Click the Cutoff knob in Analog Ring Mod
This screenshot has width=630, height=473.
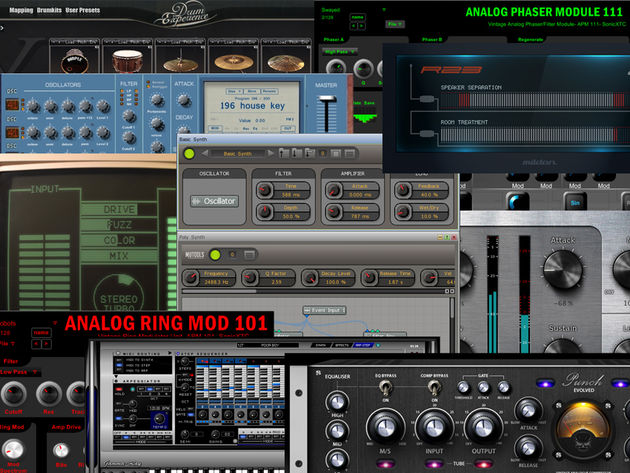tap(14, 394)
